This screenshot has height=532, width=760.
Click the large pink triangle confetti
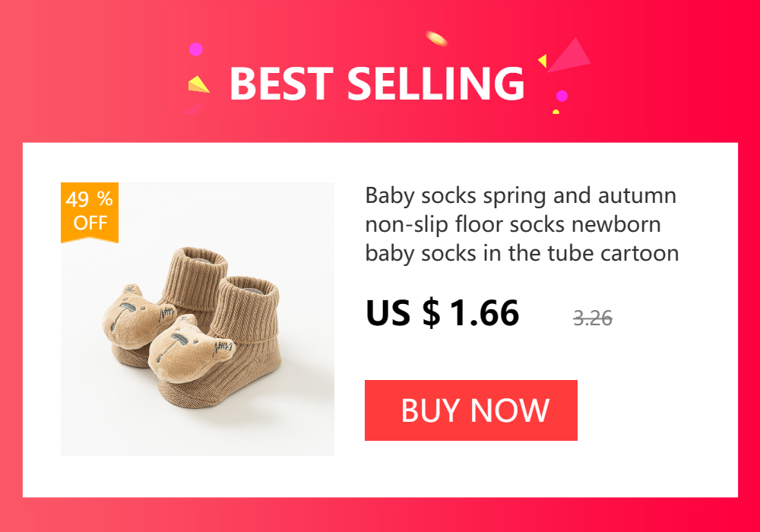(570, 55)
